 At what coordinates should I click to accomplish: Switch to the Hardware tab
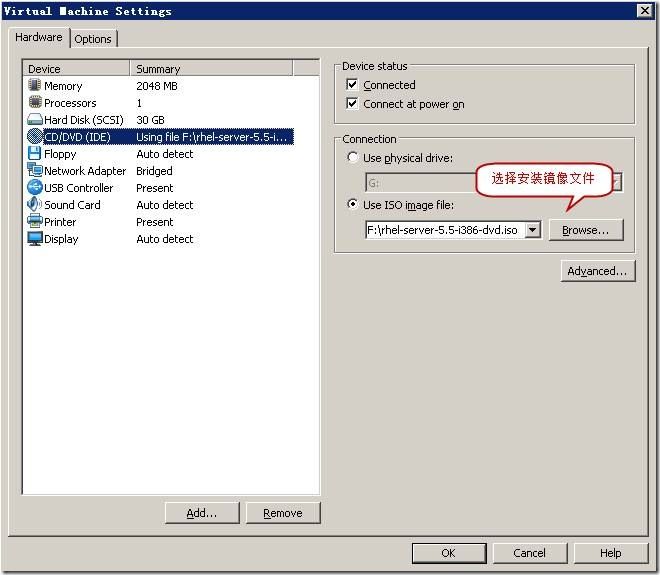[x=39, y=37]
